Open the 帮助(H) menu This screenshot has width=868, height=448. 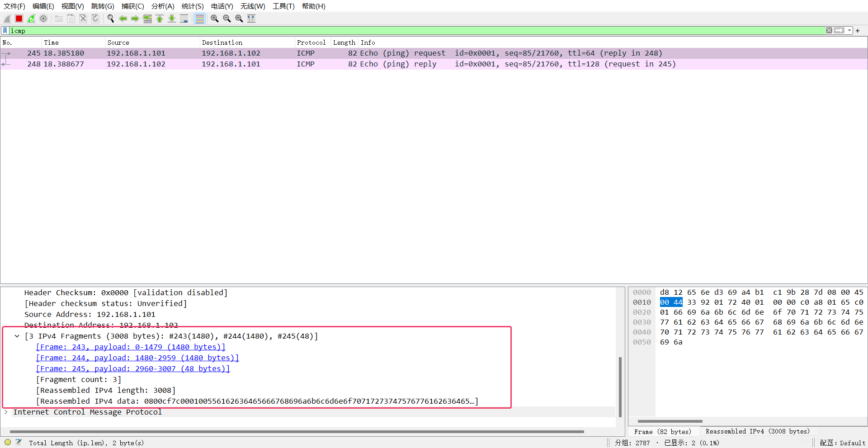click(314, 6)
